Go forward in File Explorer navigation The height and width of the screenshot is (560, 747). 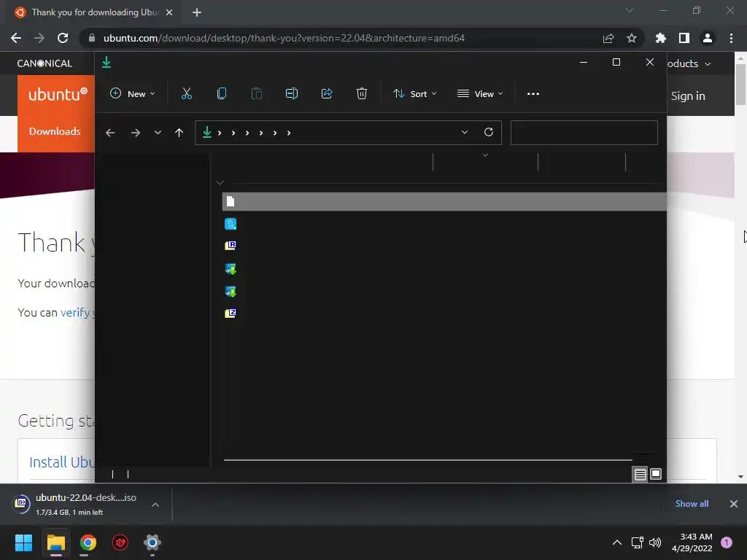click(x=135, y=133)
